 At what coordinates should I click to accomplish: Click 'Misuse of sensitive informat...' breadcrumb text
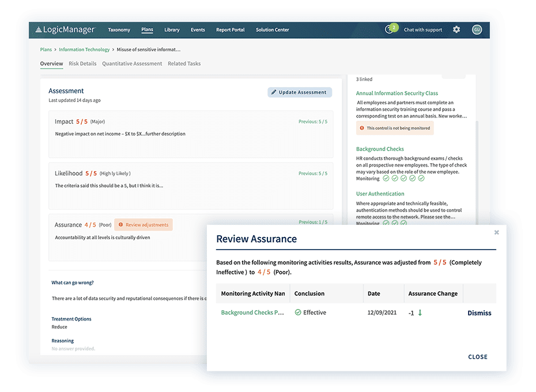[148, 50]
